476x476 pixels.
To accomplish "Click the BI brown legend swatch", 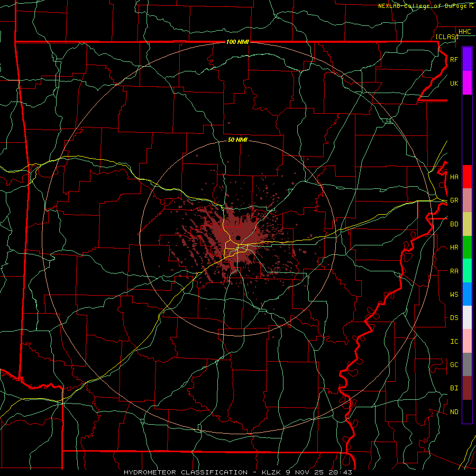I will [x=467, y=388].
